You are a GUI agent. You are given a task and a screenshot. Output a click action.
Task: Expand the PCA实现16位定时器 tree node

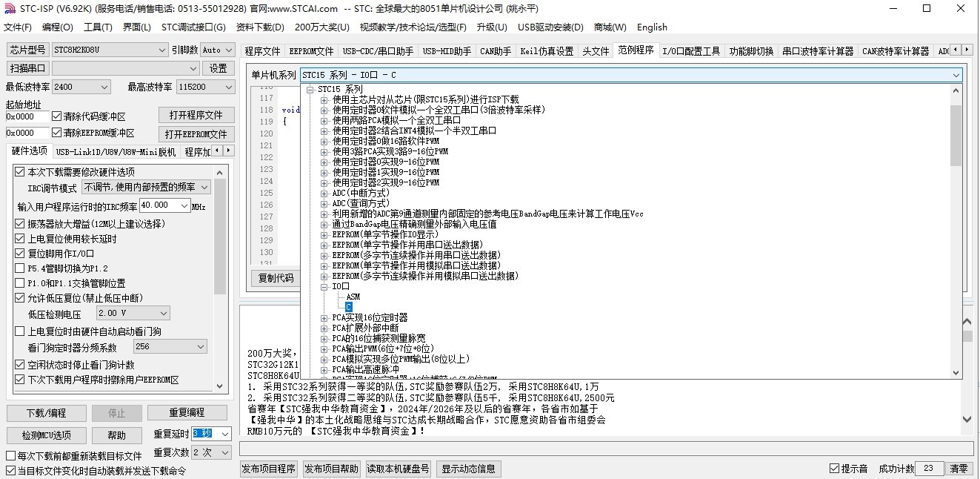tap(324, 317)
